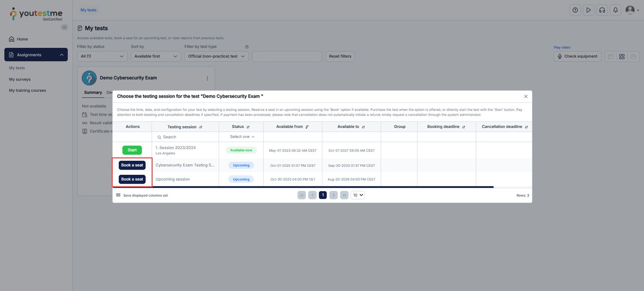Open three-dot menu on Demo Cybersecurity Exam

(207, 78)
